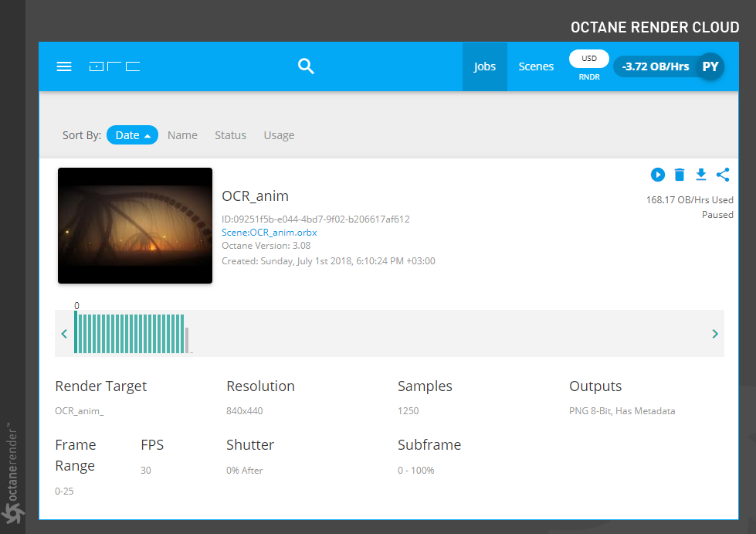Open the -3.72 OB/Hrs balance
This screenshot has width=756, height=534.
[x=656, y=66]
